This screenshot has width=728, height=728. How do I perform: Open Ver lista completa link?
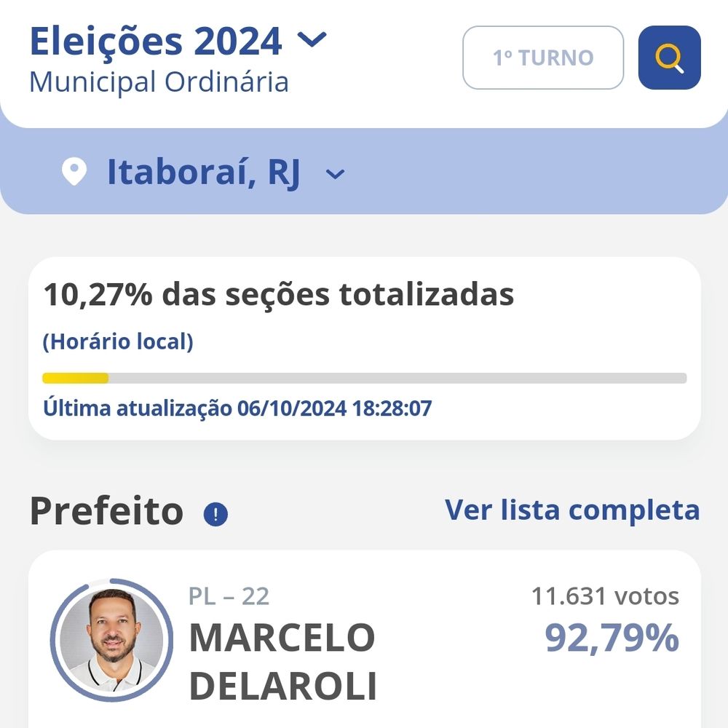[x=572, y=510]
